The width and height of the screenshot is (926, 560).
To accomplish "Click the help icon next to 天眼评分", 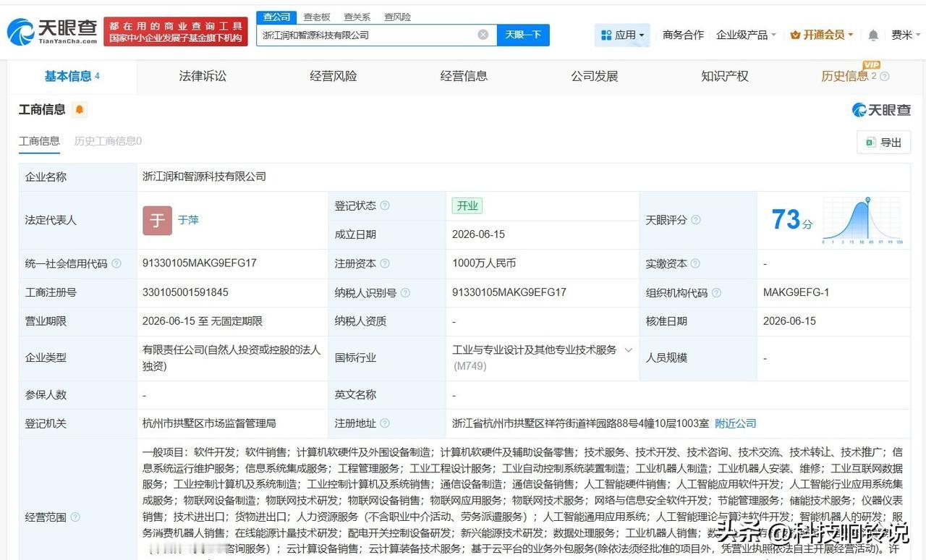I will tap(696, 220).
